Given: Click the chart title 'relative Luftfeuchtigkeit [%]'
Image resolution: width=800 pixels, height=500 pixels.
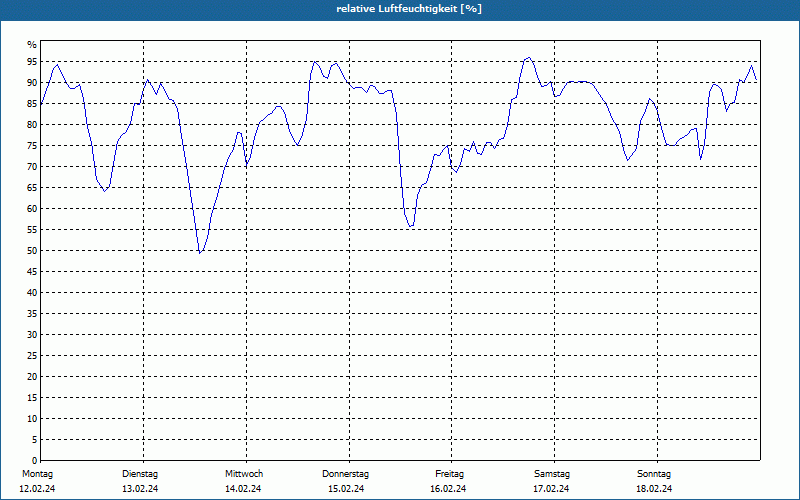Looking at the screenshot, I should 409,9.
